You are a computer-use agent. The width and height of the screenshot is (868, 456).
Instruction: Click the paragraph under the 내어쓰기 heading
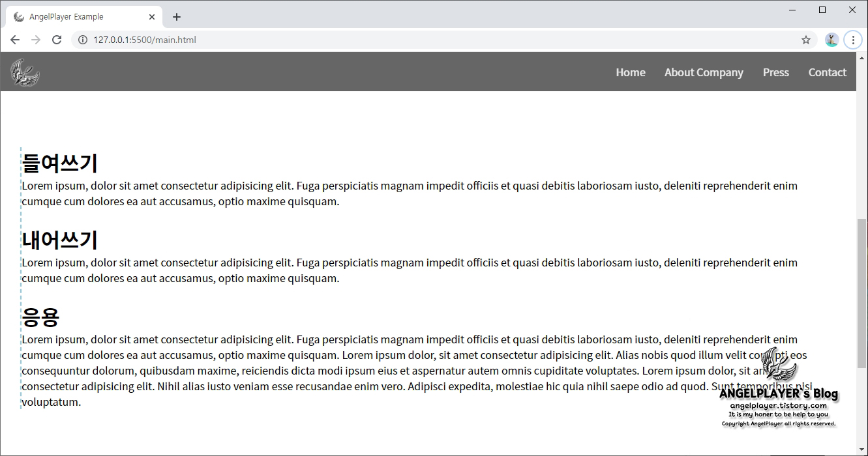click(410, 270)
